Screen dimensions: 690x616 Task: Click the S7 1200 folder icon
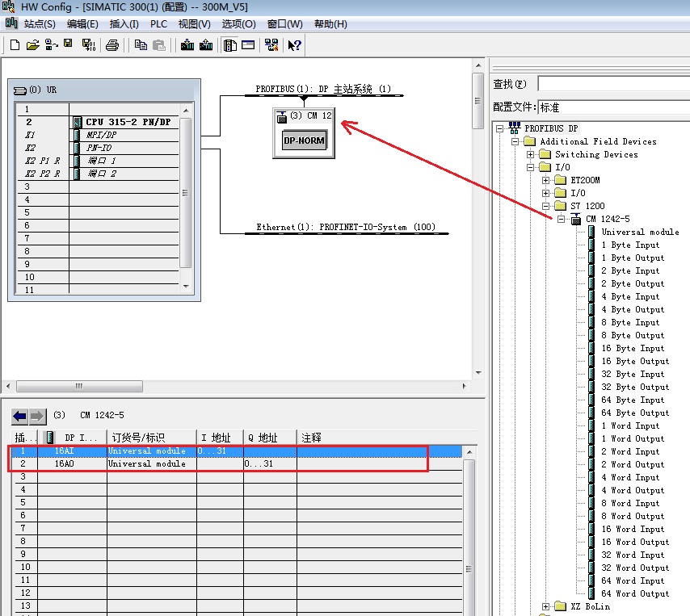[560, 206]
